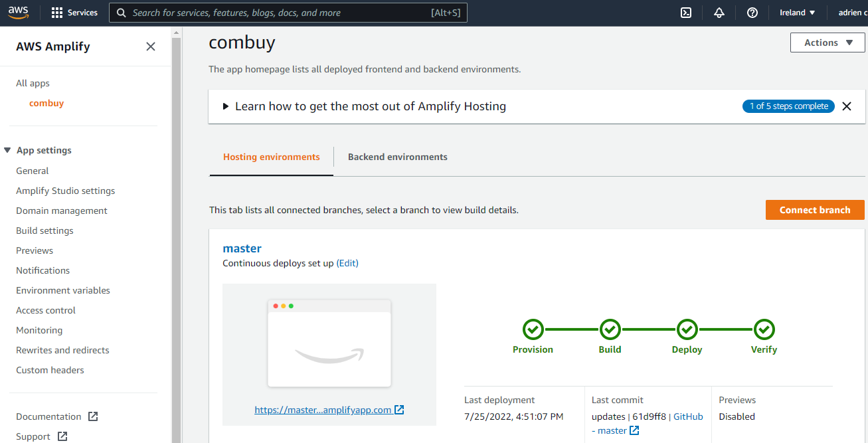The height and width of the screenshot is (443, 868).
Task: Click the external link icon beside Support
Action: (x=62, y=436)
